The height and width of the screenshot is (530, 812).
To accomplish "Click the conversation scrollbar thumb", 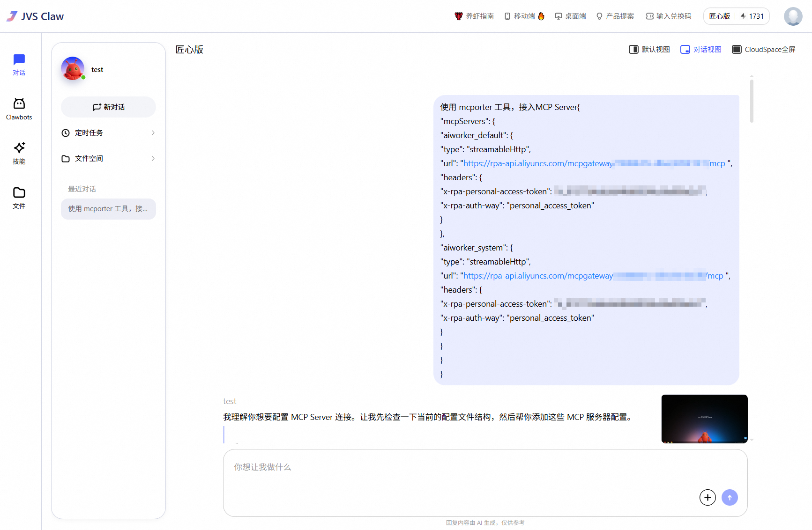I will click(x=752, y=101).
